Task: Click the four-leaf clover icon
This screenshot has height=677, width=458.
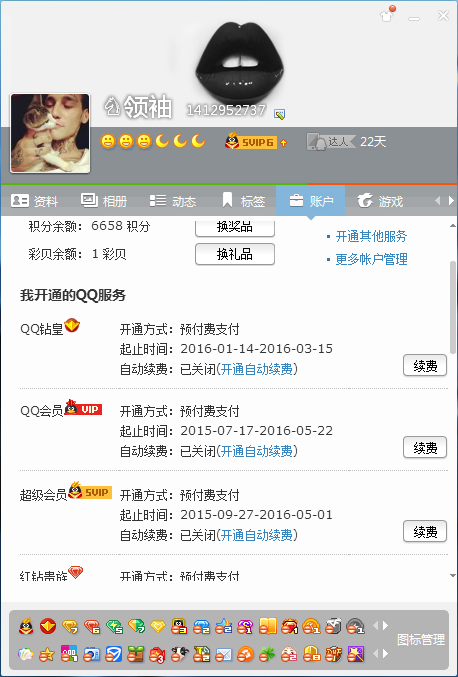Action: pyautogui.click(x=267, y=655)
